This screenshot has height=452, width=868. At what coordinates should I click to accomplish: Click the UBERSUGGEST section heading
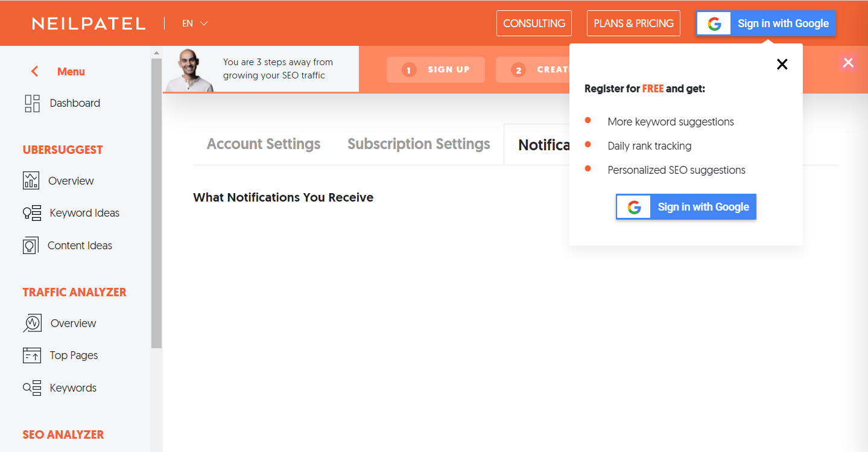(x=63, y=150)
